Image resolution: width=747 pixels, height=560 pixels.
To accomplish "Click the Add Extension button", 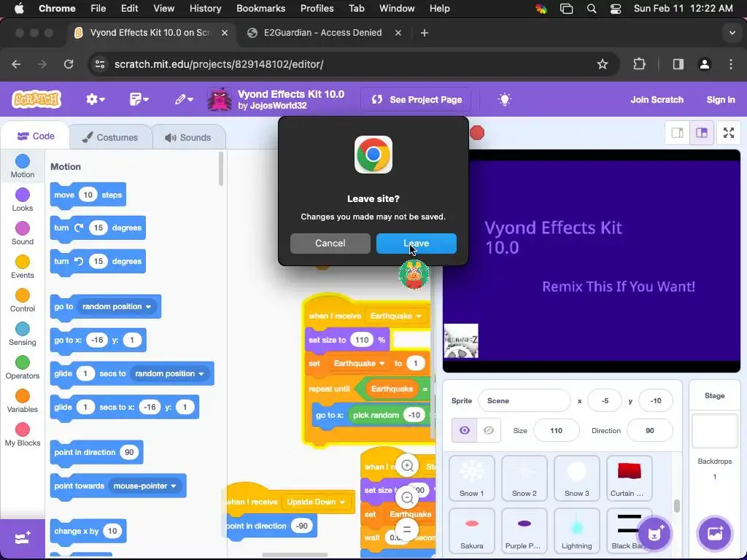I will click(x=23, y=538).
